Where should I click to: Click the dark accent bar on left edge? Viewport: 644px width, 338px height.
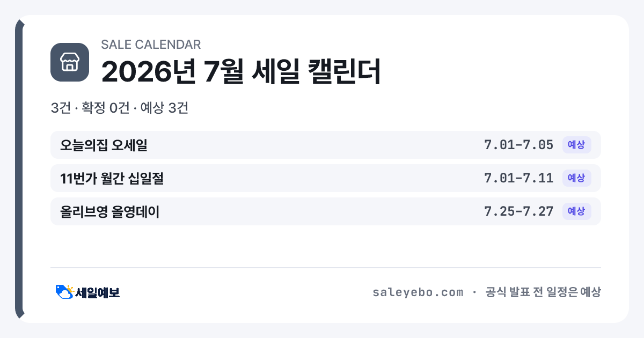[x=19, y=169]
